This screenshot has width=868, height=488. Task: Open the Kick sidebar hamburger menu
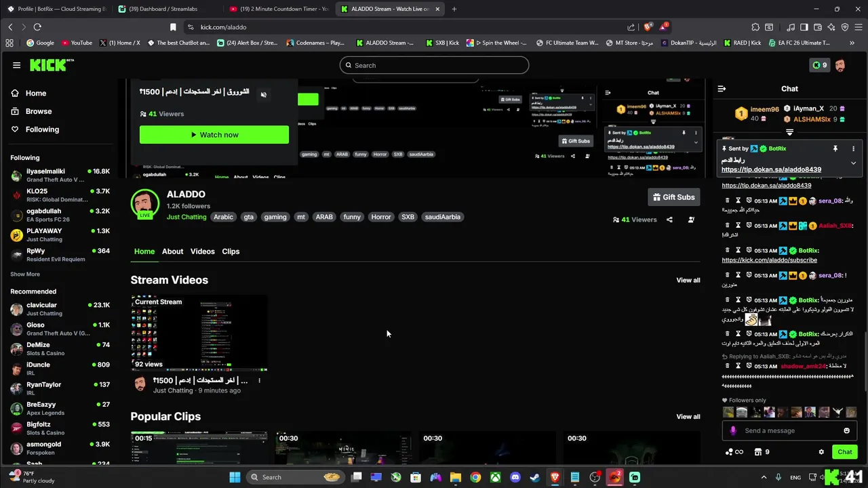(x=16, y=65)
